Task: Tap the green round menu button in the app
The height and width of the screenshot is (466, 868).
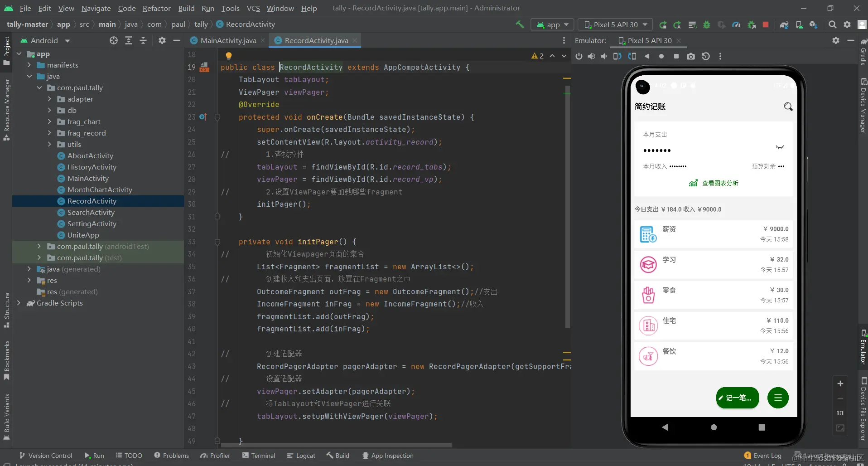Action: [778, 398]
